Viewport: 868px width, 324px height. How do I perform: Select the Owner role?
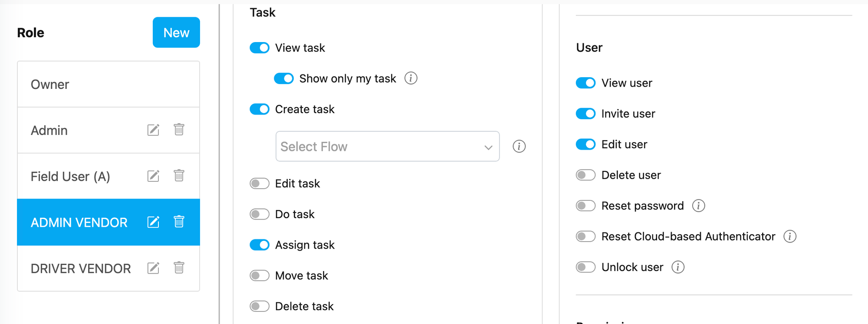[x=108, y=84]
